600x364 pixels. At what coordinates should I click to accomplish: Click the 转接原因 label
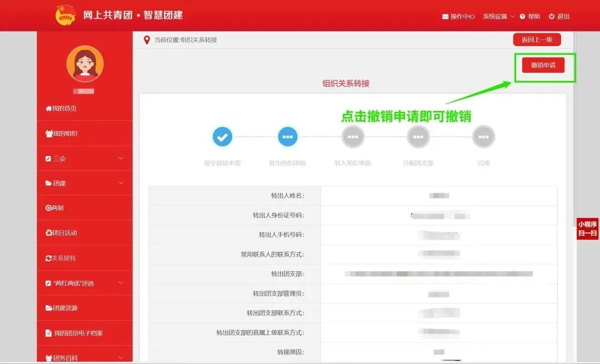(x=291, y=352)
